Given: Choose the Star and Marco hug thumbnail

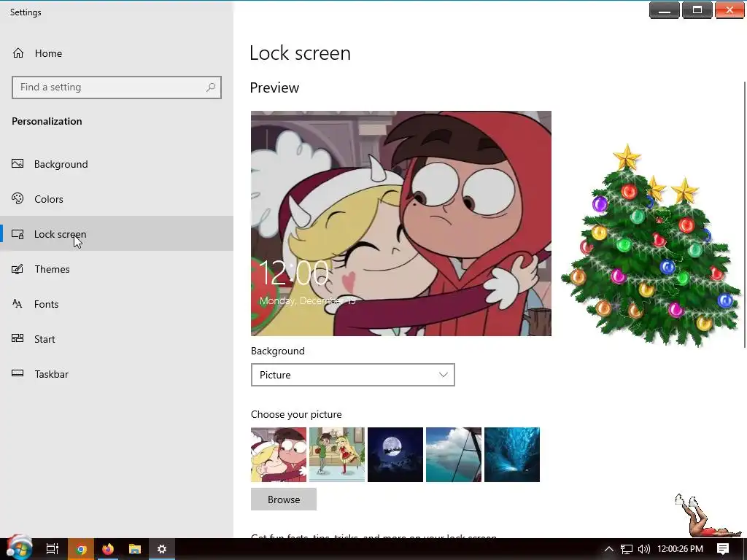Looking at the screenshot, I should pyautogui.click(x=279, y=454).
